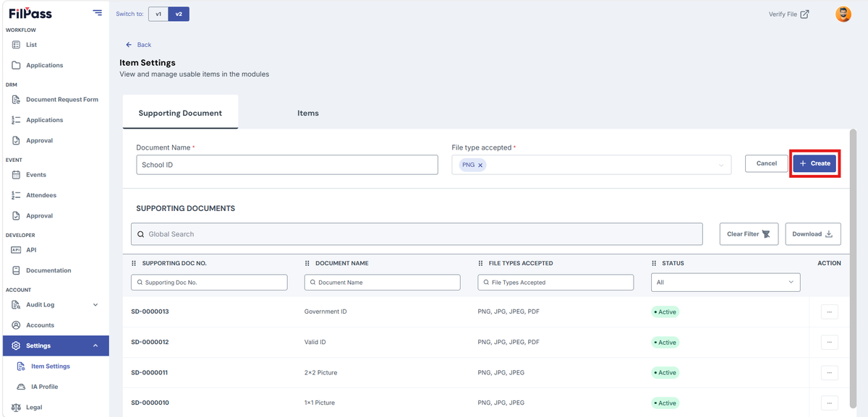Click the Global Search field
Image resolution: width=868 pixels, height=417 pixels.
click(417, 234)
